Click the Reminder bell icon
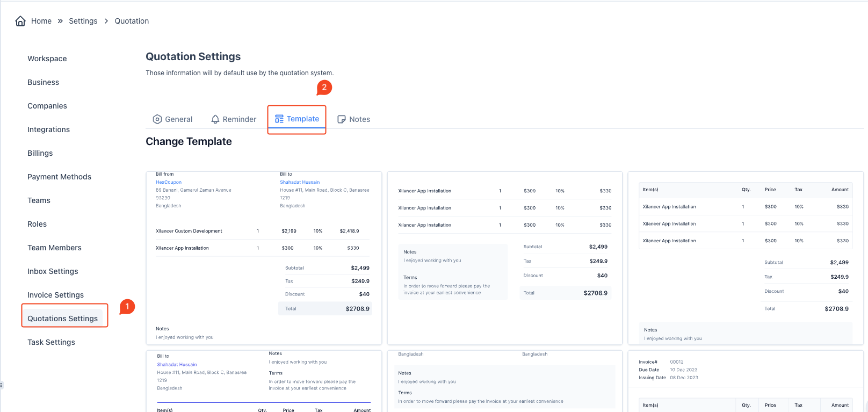This screenshot has height=412, width=868. coord(215,119)
